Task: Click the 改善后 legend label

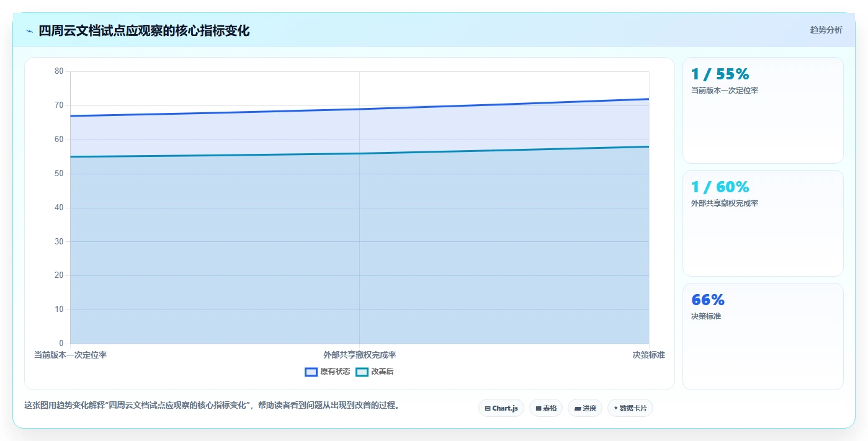Action: (382, 372)
